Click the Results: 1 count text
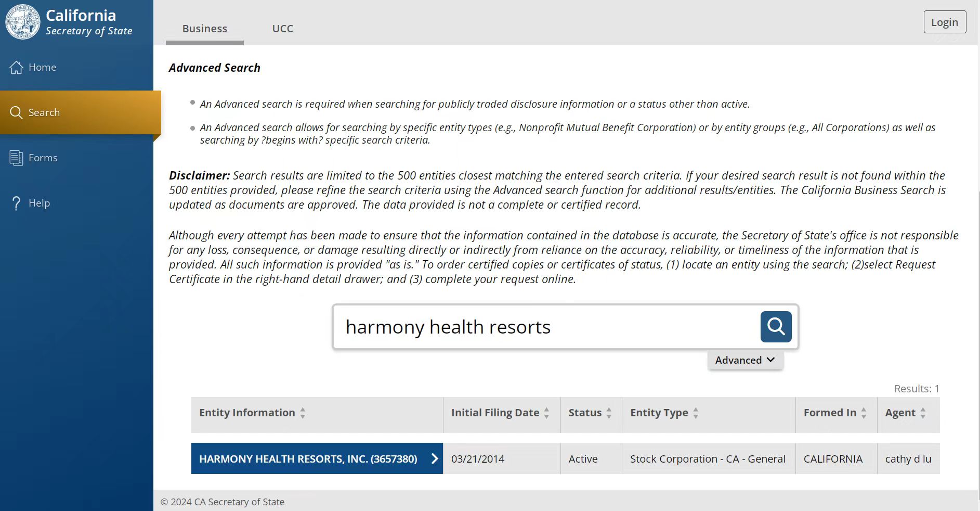Image resolution: width=980 pixels, height=511 pixels. click(917, 389)
